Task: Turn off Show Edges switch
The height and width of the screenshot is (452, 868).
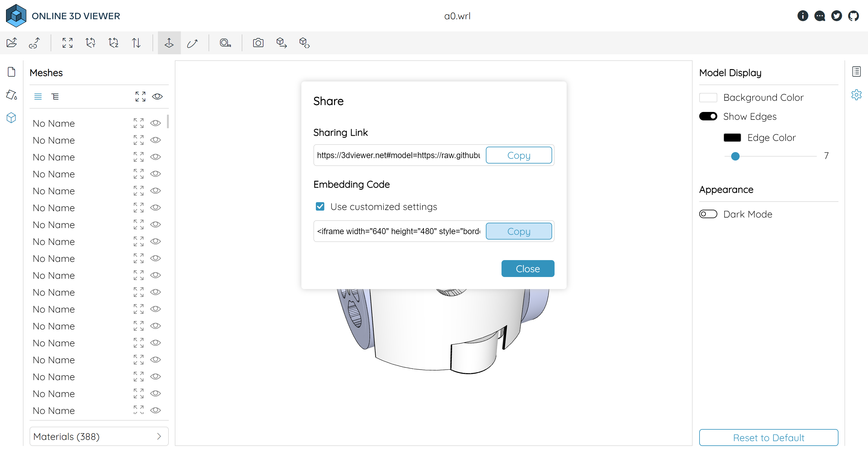Action: point(708,116)
